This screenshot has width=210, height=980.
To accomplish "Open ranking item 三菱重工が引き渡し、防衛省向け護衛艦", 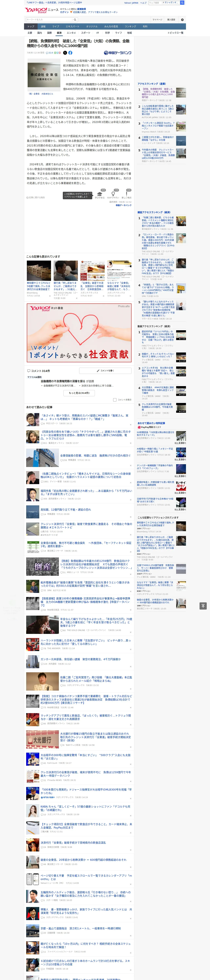I will pos(158,139).
